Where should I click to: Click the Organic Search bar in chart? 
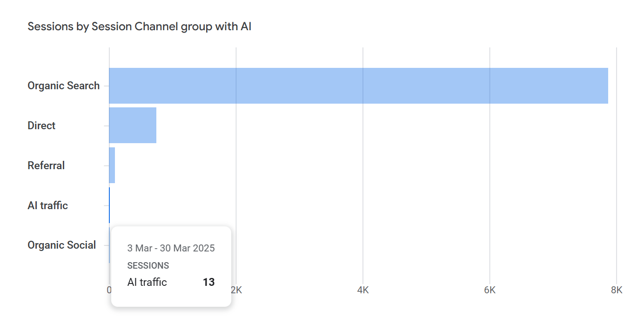click(358, 86)
